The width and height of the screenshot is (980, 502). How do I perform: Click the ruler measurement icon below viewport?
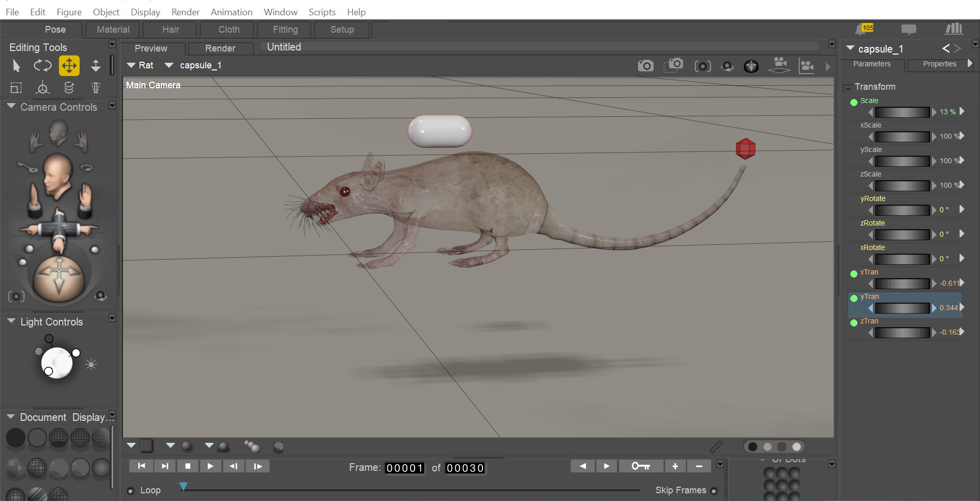pos(716,447)
